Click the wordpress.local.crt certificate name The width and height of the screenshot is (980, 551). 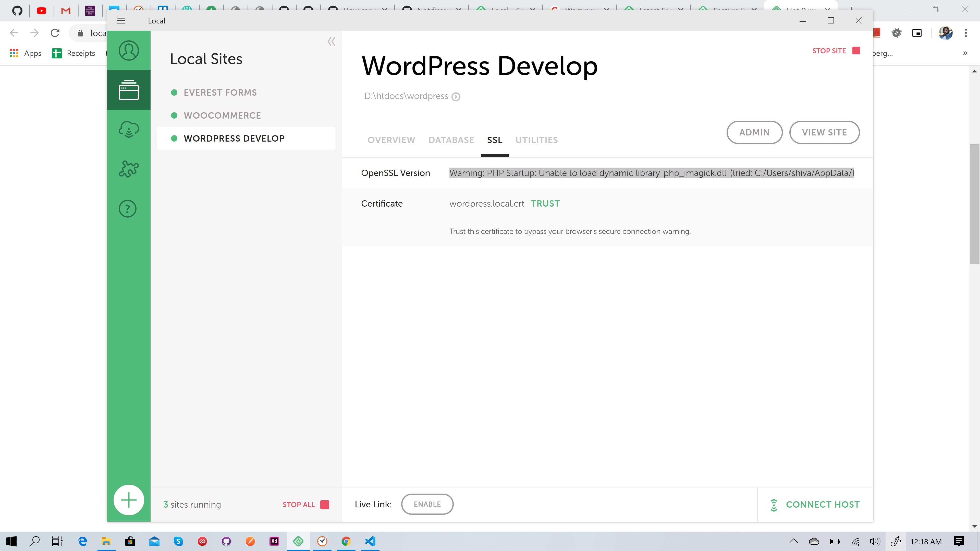[487, 204]
